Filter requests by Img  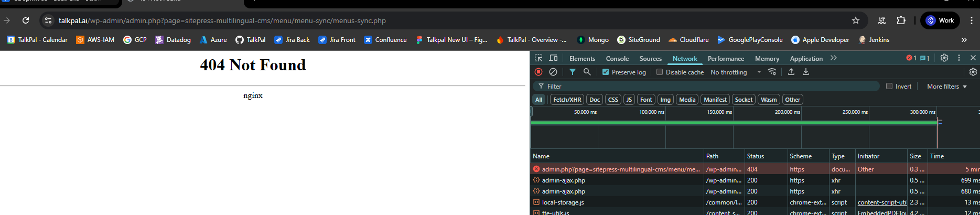(665, 100)
